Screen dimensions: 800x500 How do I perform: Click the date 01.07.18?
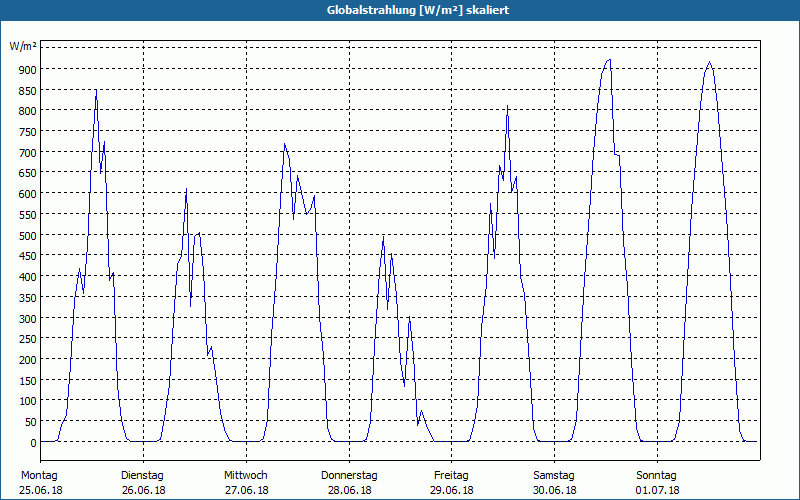(x=657, y=490)
